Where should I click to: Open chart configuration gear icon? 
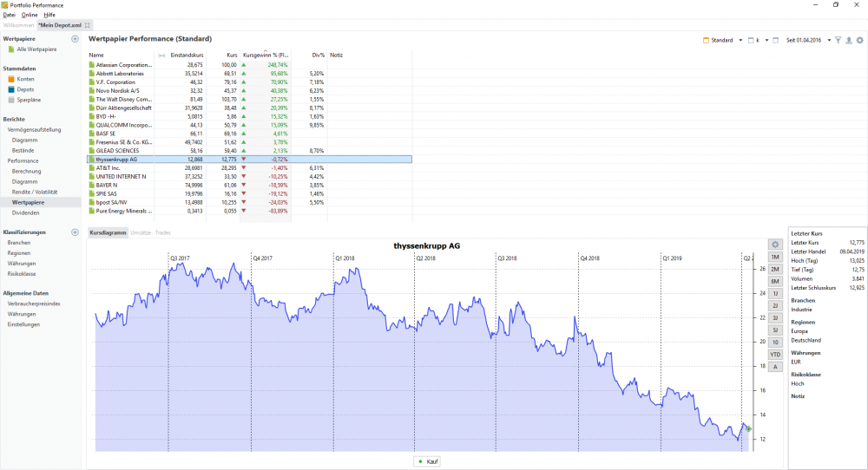tap(775, 245)
